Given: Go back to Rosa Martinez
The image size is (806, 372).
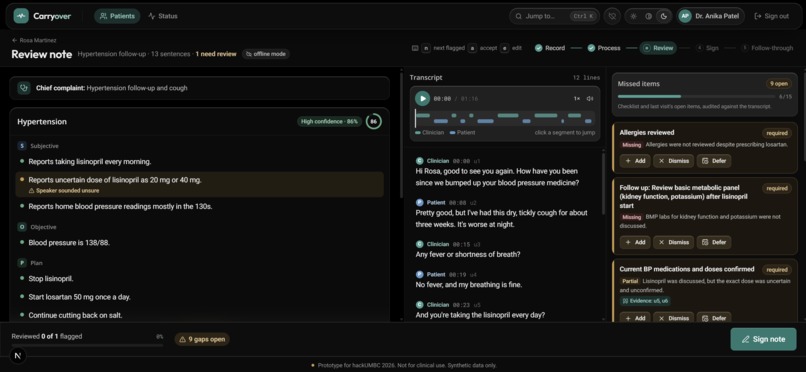Looking at the screenshot, I should pyautogui.click(x=34, y=40).
